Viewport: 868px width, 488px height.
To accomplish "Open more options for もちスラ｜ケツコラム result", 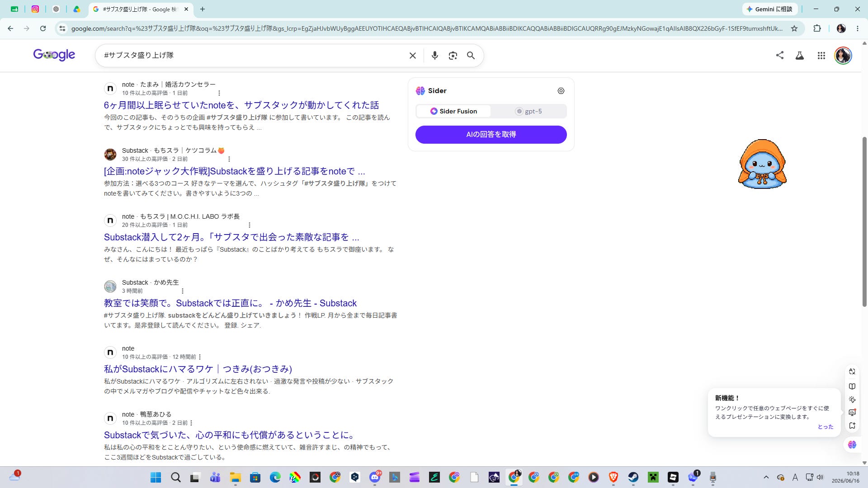I will [229, 159].
